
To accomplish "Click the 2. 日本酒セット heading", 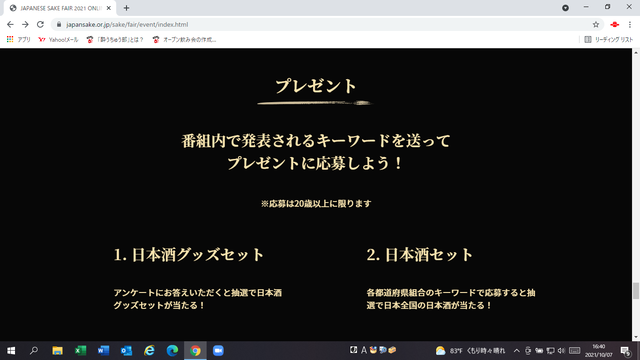I will click(420, 255).
